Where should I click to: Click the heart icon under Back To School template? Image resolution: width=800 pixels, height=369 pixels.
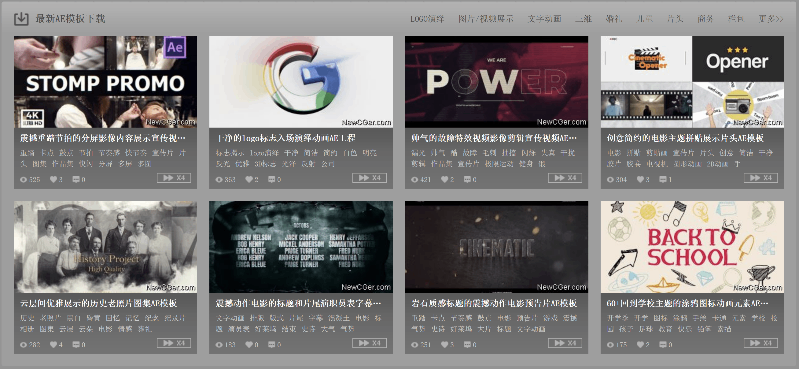click(640, 345)
